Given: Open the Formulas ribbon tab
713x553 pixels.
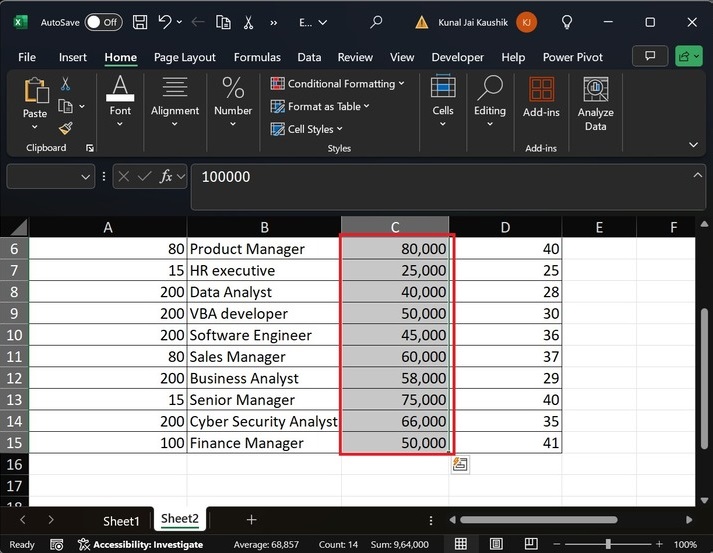Looking at the screenshot, I should click(x=257, y=57).
